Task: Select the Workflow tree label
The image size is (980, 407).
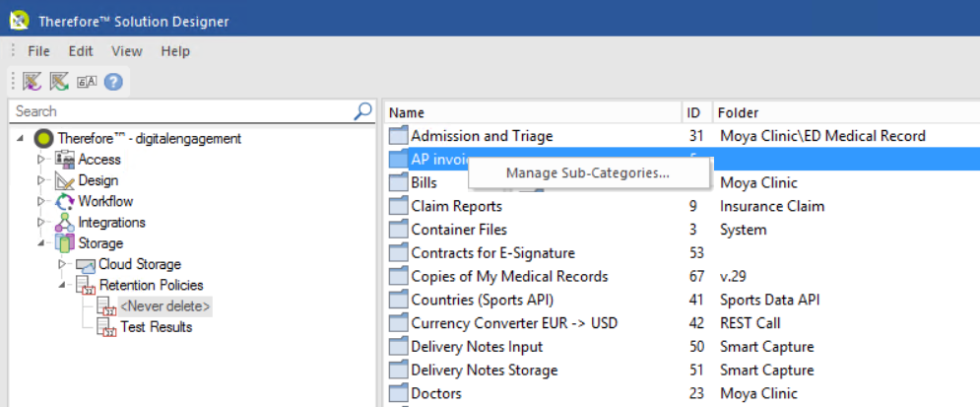Action: 105,201
